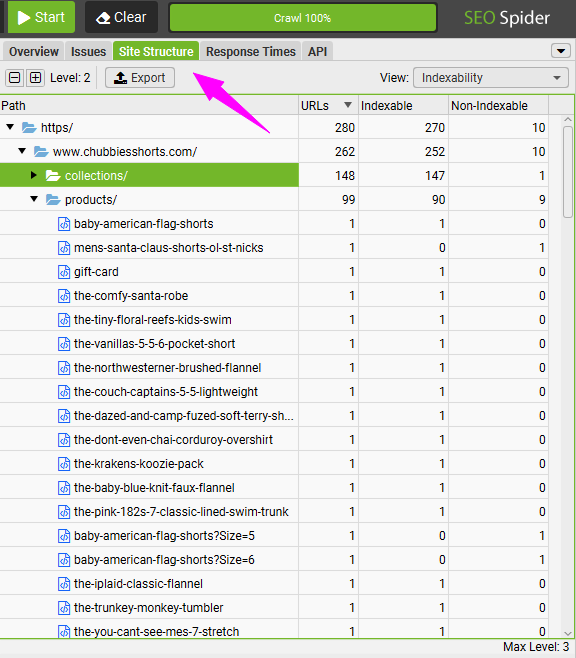The height and width of the screenshot is (658, 576).
Task: Click the Crawl 100% progress bar
Action: point(302,18)
